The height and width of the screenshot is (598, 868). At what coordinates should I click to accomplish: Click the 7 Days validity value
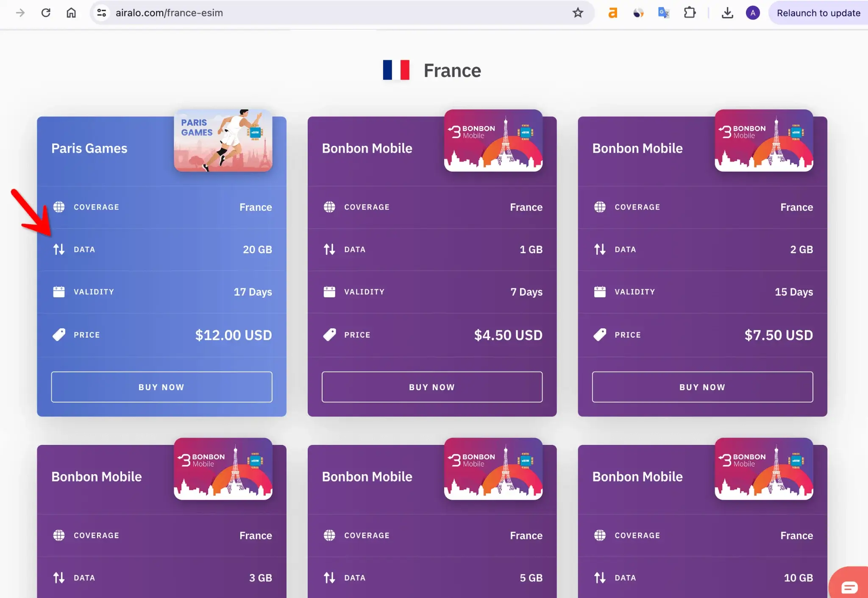(x=526, y=292)
